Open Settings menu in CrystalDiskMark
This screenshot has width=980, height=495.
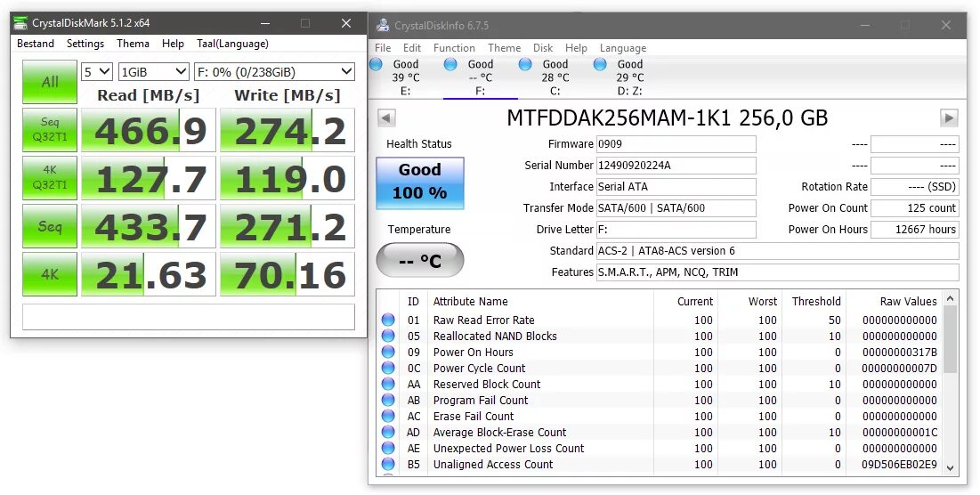[85, 44]
